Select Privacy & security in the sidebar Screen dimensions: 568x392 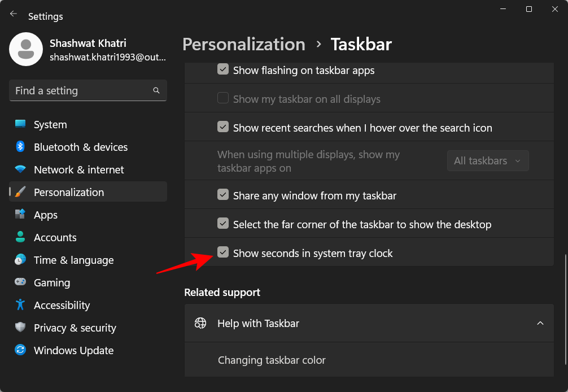click(x=75, y=328)
